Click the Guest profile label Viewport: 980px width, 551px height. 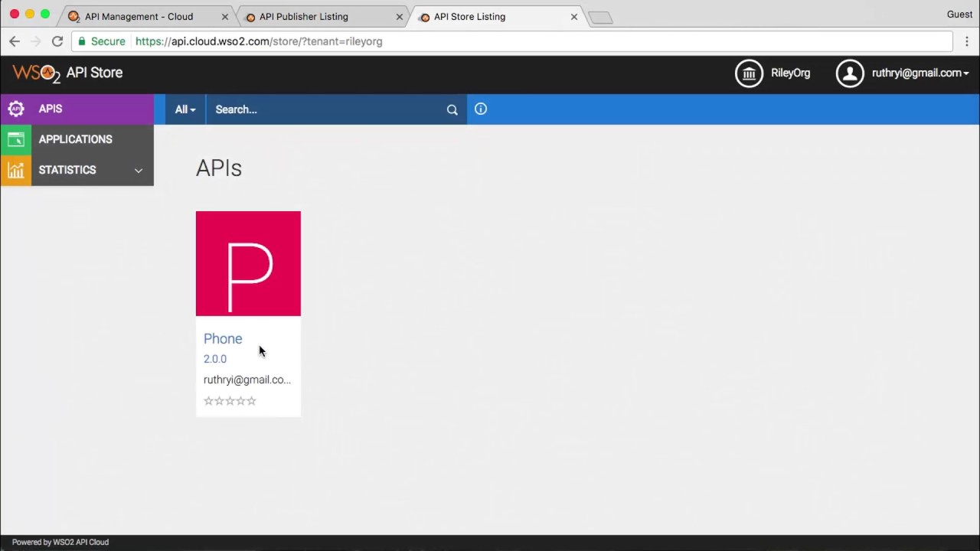(959, 15)
